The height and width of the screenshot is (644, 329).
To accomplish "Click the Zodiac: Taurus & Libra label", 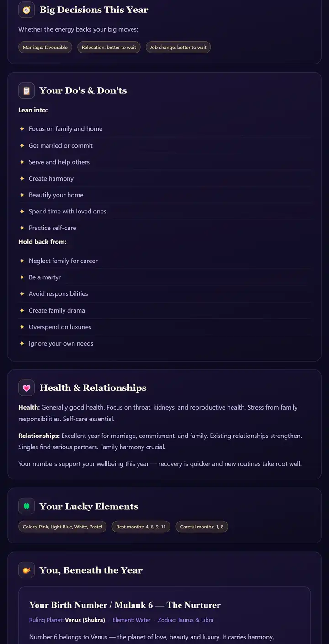I will pos(186,620).
